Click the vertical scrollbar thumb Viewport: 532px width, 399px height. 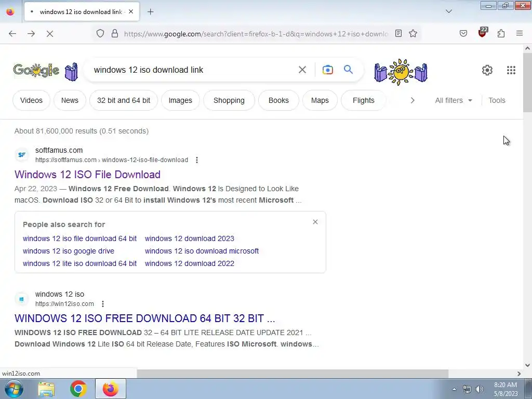pos(527,83)
